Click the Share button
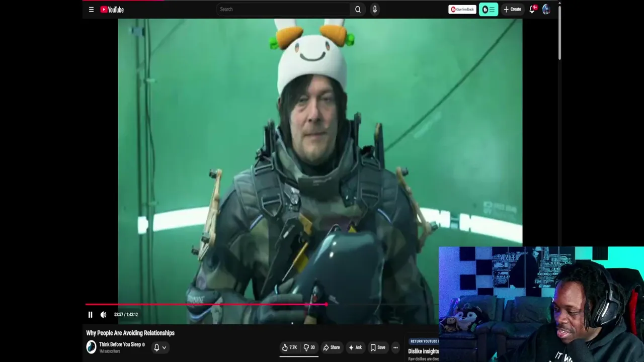Screen dimensions: 644x362 click(x=331, y=347)
